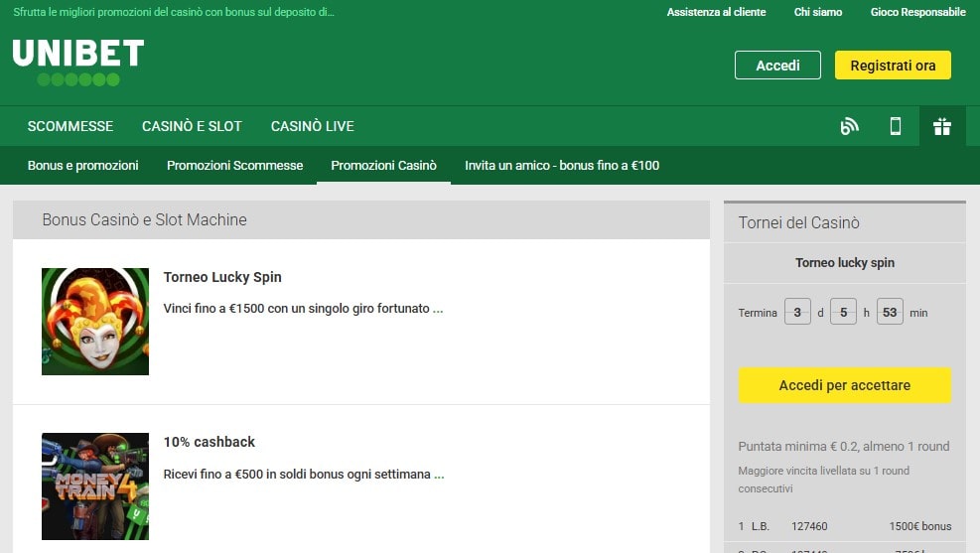Click the Torneo lucky spin sidebar heading
The width and height of the screenshot is (980, 553).
(x=844, y=262)
